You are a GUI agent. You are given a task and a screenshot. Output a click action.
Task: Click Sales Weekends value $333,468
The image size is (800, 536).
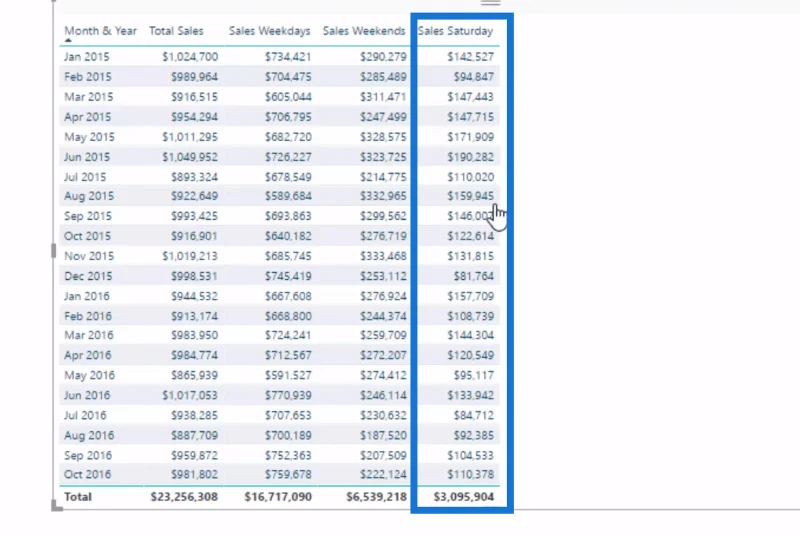tap(383, 256)
